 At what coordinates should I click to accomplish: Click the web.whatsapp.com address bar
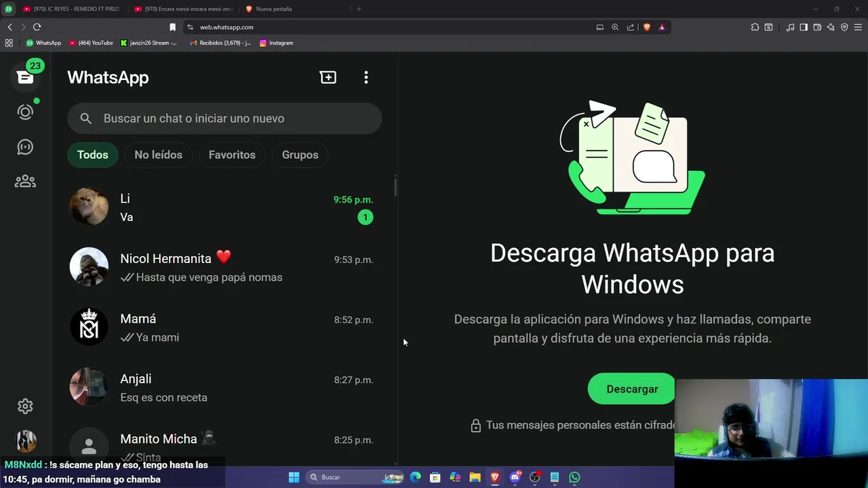point(393,27)
